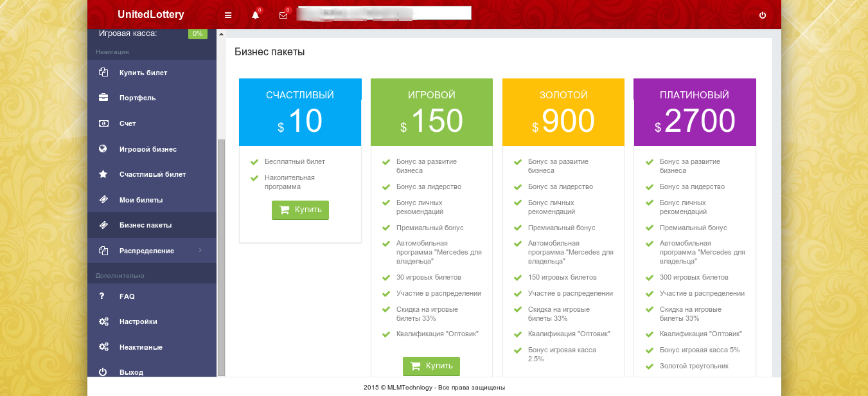Click Бесплатный билет feature text
Screen dimensions: 868x396
tap(295, 161)
